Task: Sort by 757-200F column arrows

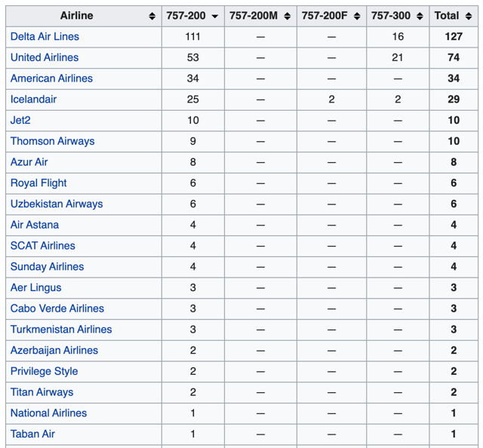Action: 357,16
